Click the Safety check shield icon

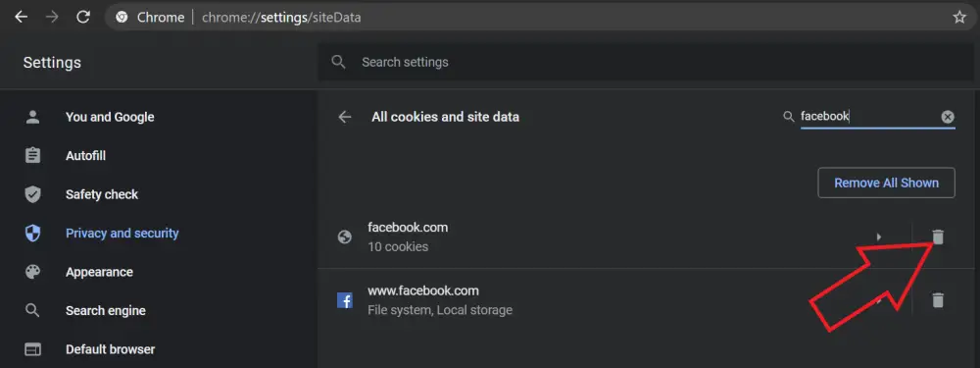[32, 194]
